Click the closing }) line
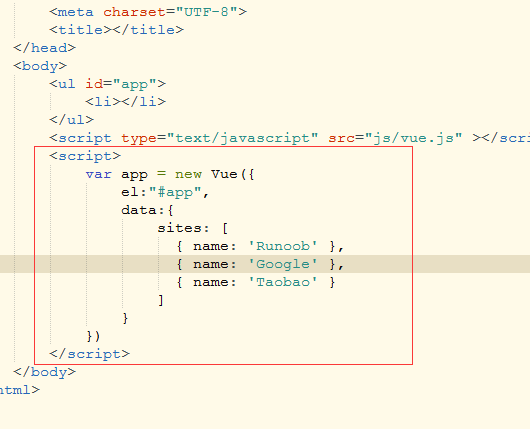The image size is (530, 429). pos(93,336)
